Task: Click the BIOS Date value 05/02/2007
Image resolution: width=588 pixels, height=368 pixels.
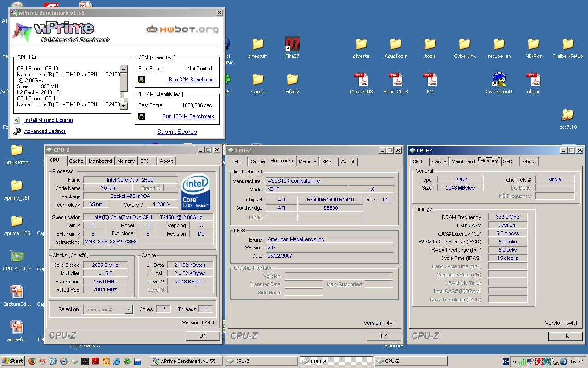Action: (330, 256)
